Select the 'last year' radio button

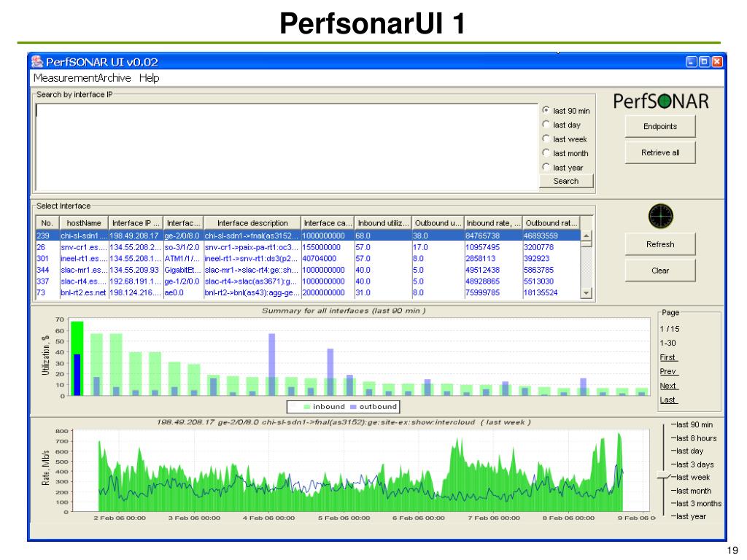pos(546,167)
